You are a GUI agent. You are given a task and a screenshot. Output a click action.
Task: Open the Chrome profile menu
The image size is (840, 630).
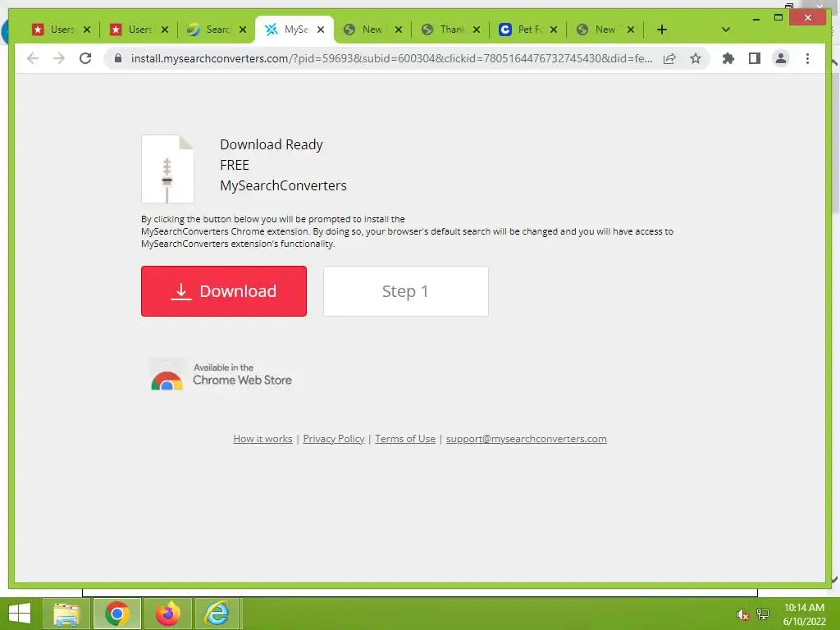[x=781, y=58]
